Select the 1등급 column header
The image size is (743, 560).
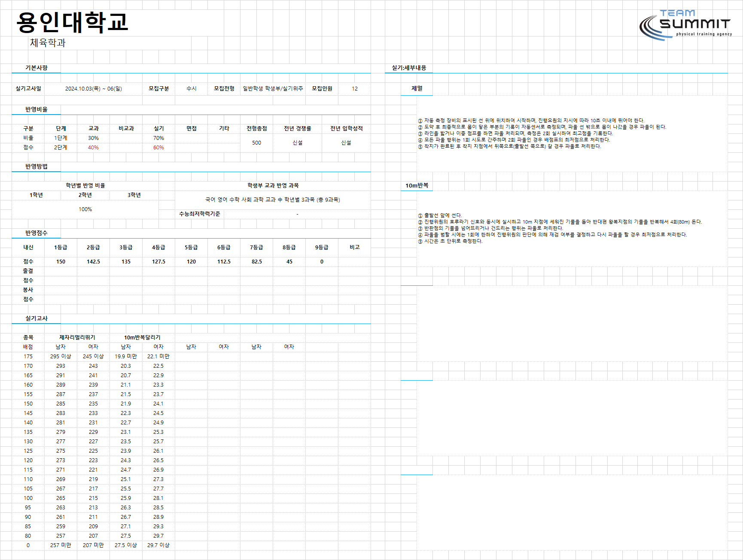pyautogui.click(x=61, y=247)
